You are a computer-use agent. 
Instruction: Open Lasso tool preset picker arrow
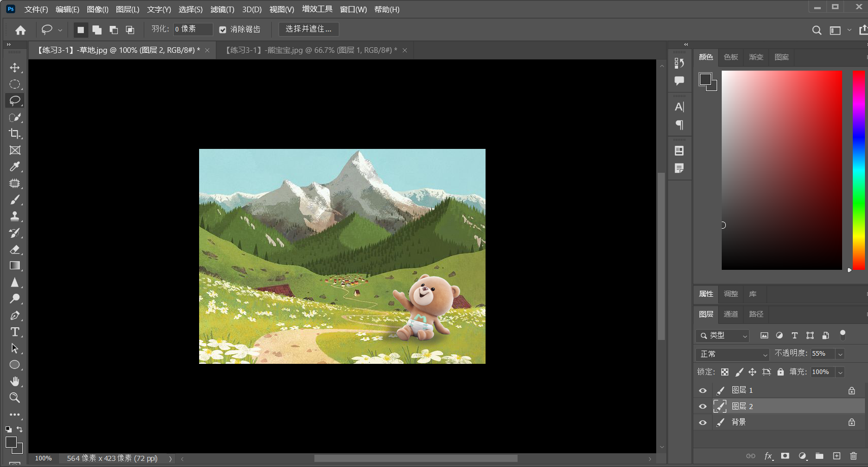pos(60,30)
